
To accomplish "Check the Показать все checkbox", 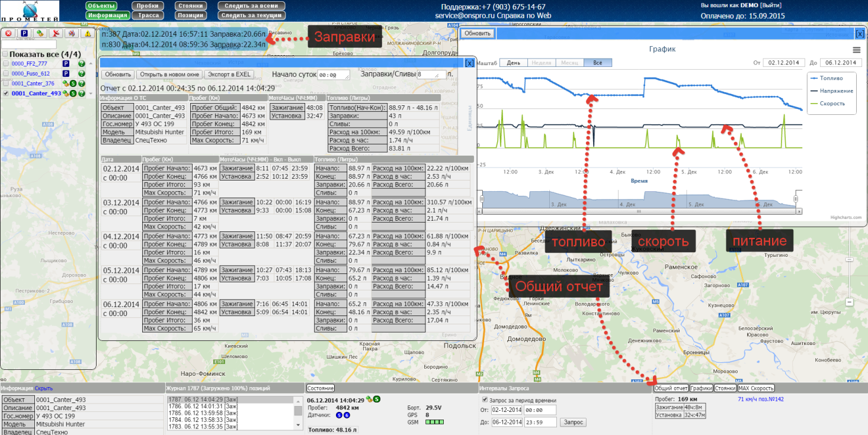I will (x=5, y=54).
